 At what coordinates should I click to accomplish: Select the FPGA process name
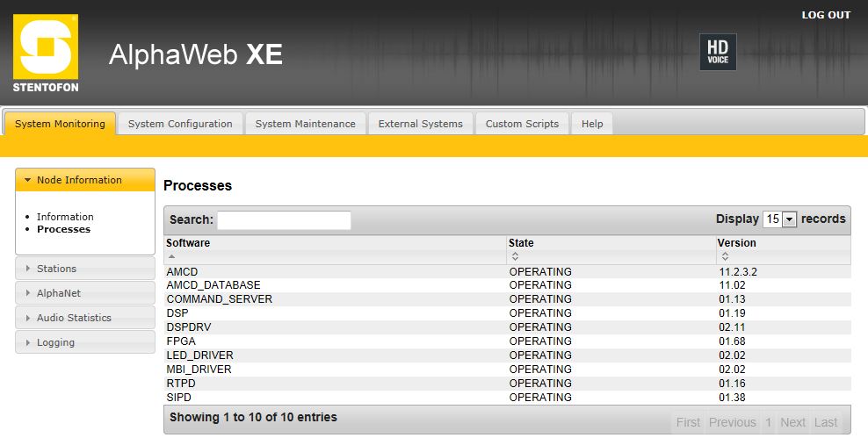coord(181,341)
